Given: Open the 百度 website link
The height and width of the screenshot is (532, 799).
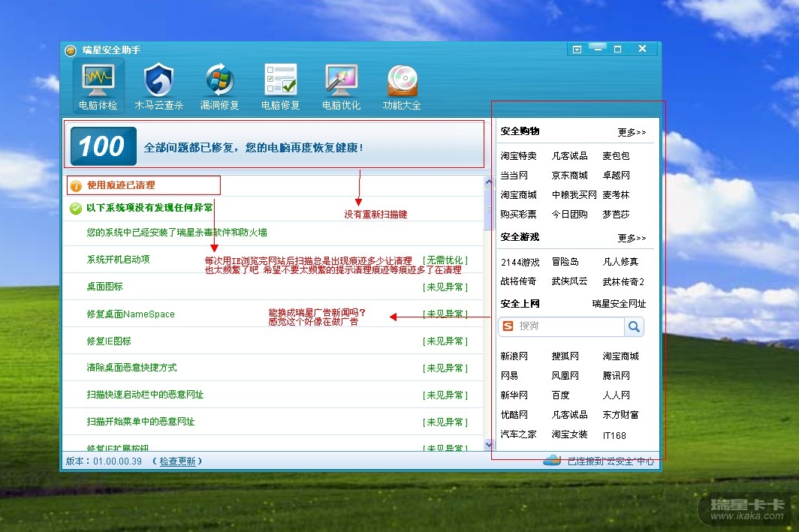Looking at the screenshot, I should [560, 395].
